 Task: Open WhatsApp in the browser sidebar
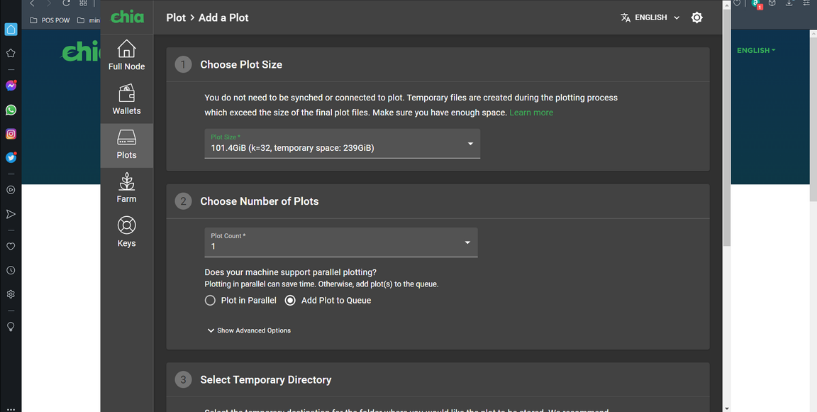click(11, 110)
